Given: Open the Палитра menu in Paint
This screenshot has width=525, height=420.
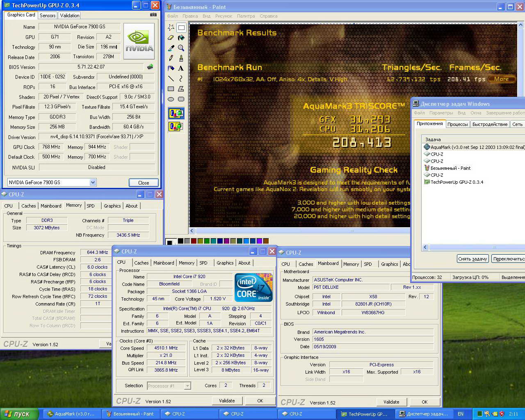Looking at the screenshot, I should pos(246,16).
